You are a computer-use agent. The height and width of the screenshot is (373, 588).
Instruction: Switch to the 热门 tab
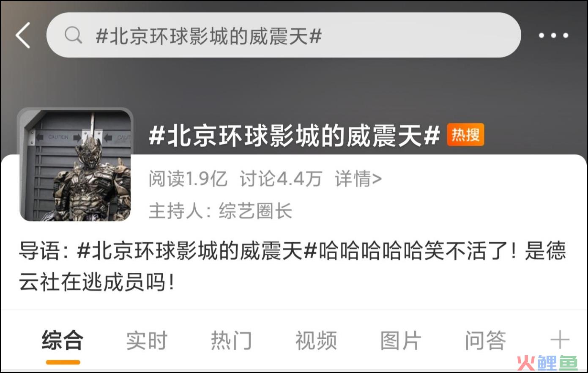[x=232, y=340]
